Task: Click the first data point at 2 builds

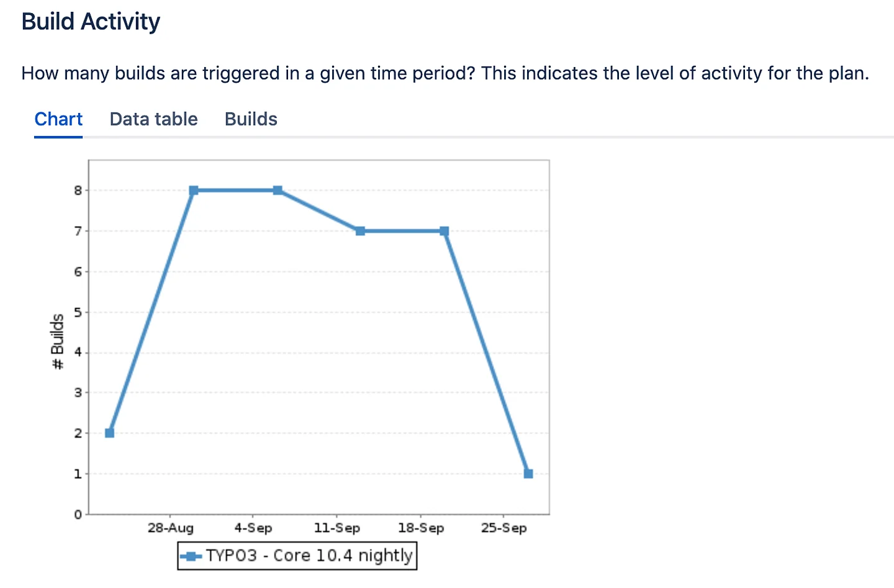Action: (110, 433)
